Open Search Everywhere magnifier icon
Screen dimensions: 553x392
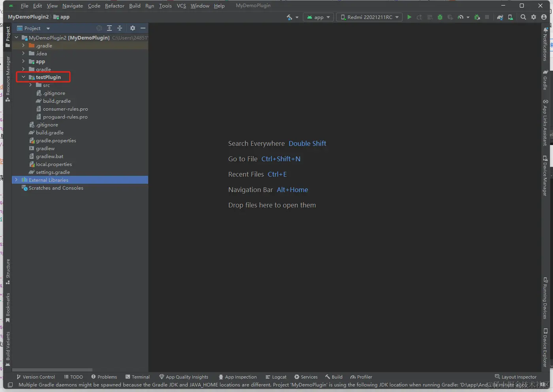523,17
